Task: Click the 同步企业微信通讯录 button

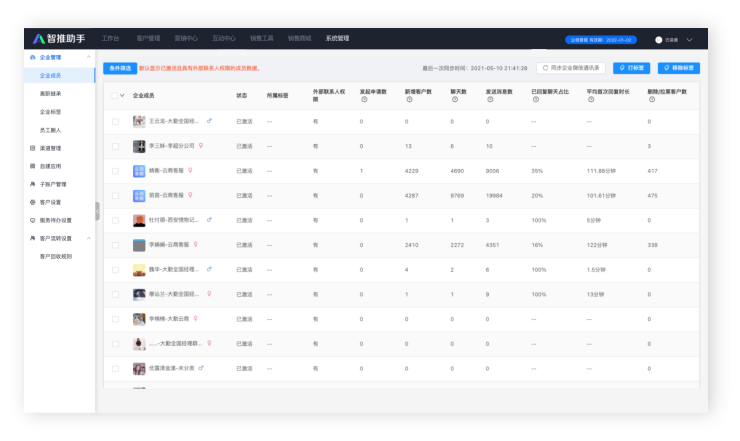Action: click(571, 68)
